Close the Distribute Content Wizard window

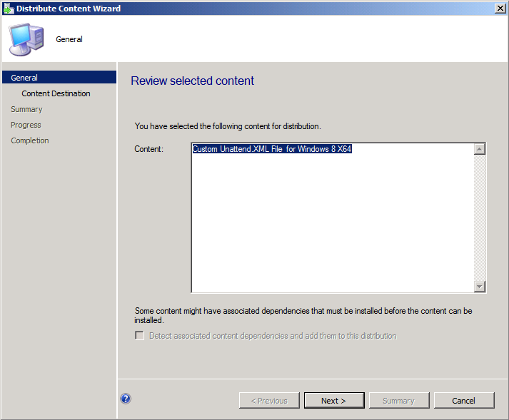click(500, 8)
